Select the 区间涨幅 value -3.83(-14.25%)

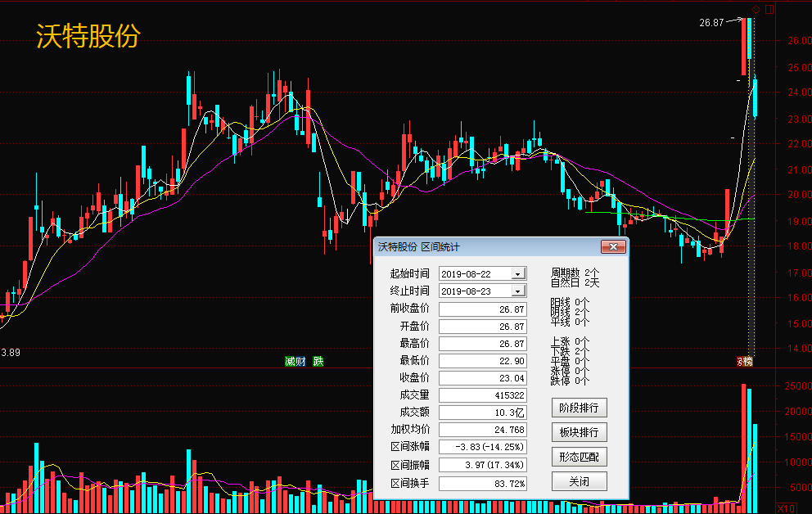click(x=483, y=447)
